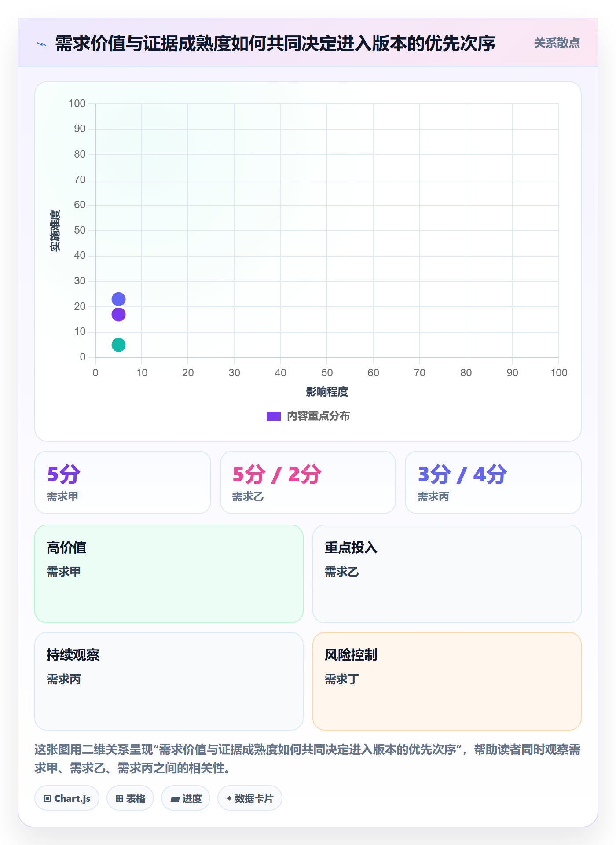Click the purple scatter point near 17
The width and height of the screenshot is (616, 845).
point(118,315)
